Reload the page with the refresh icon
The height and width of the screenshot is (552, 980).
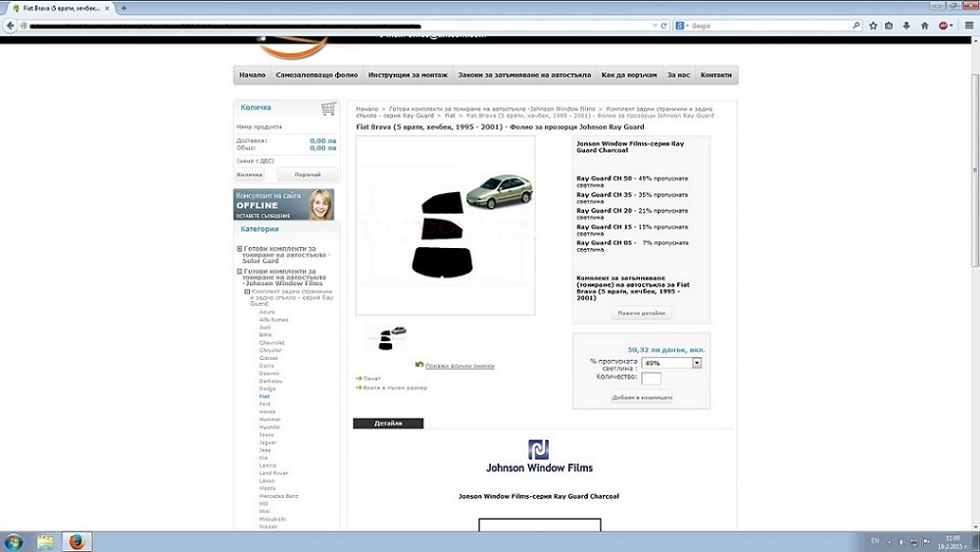pos(663,25)
